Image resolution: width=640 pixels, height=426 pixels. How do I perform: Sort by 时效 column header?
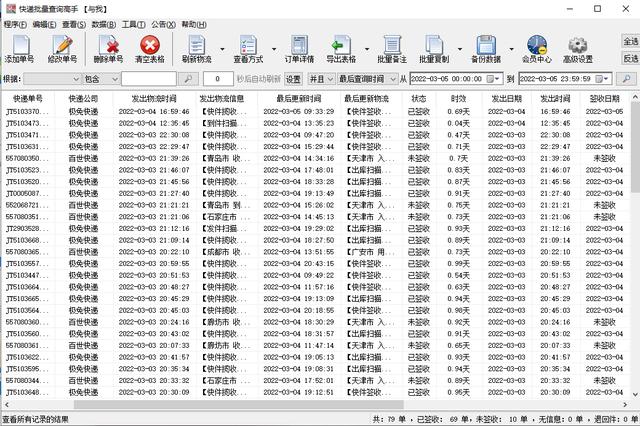pos(458,98)
